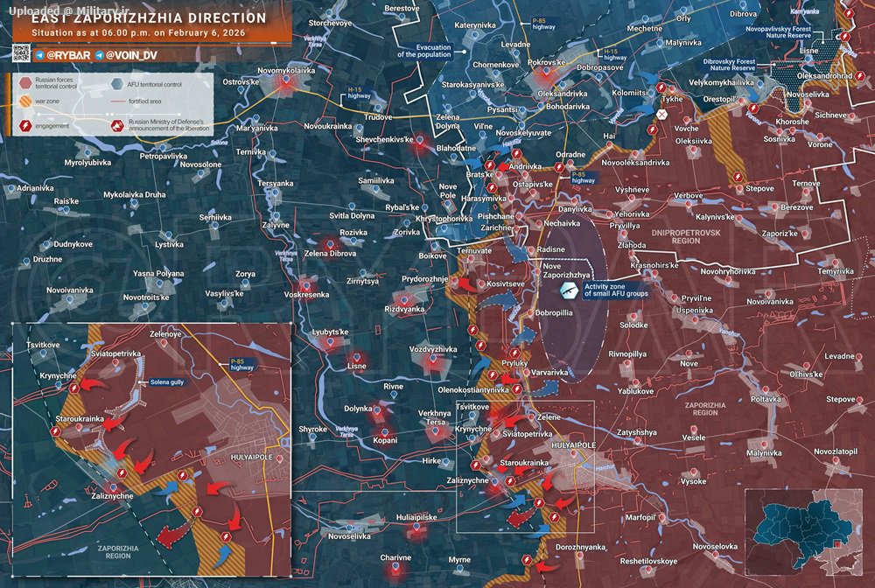This screenshot has height=588, width=875.
Task: Click the Hulyaipole marker in the inset map
Action: point(280,458)
